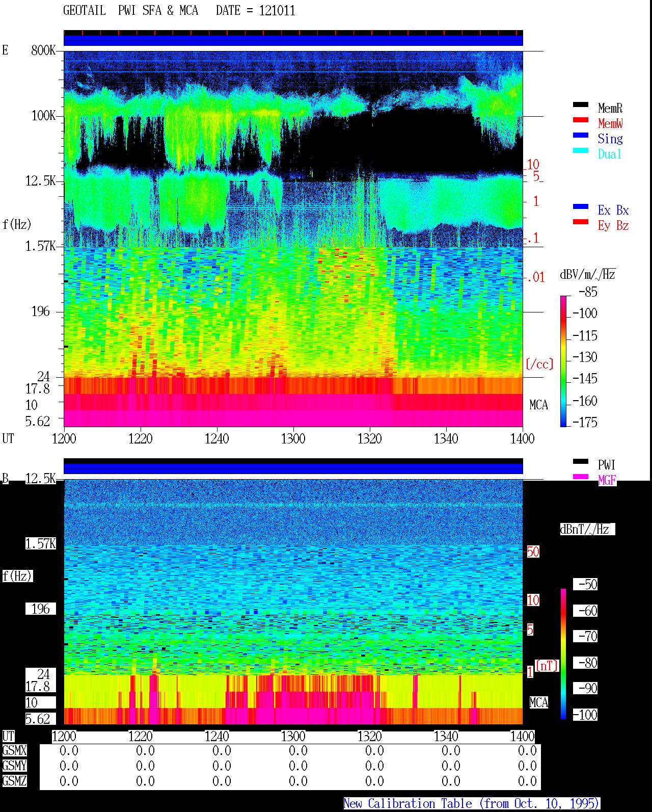Click the blue Ex Bx legend swatch

point(581,206)
